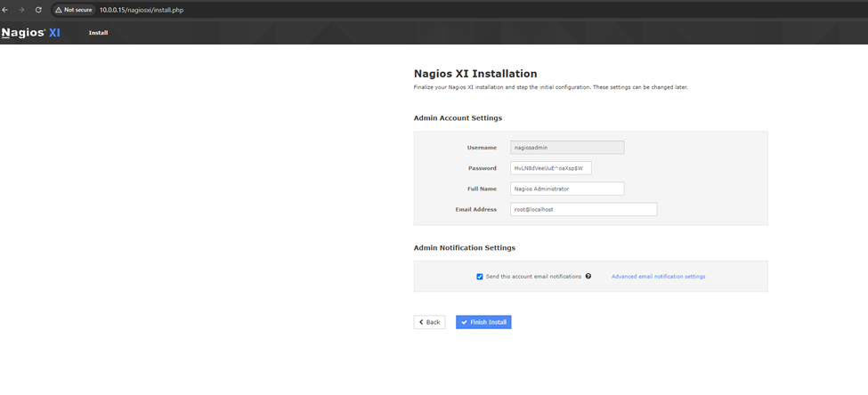Click the Finish Install button

pos(483,322)
